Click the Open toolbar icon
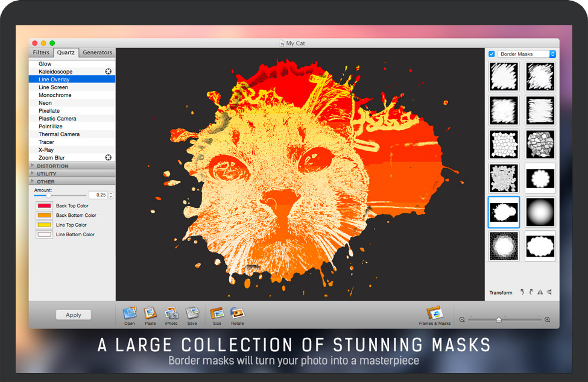 [x=130, y=313]
